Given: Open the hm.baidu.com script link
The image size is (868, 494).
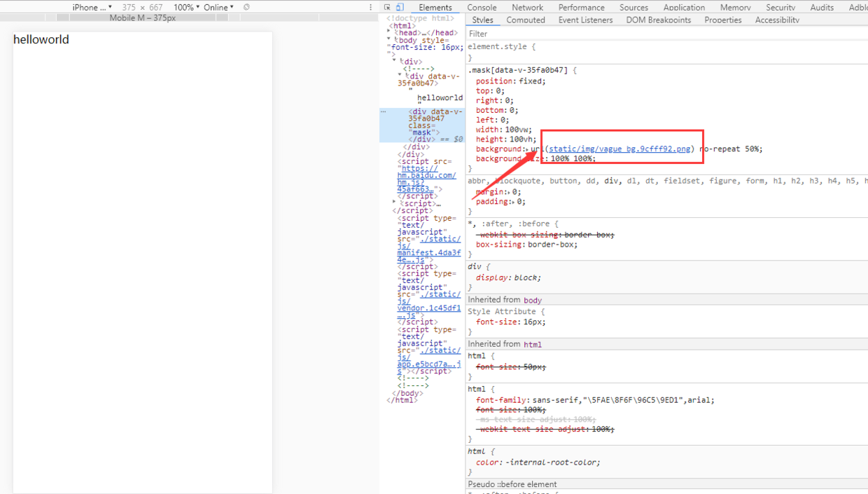Looking at the screenshot, I should (x=426, y=179).
